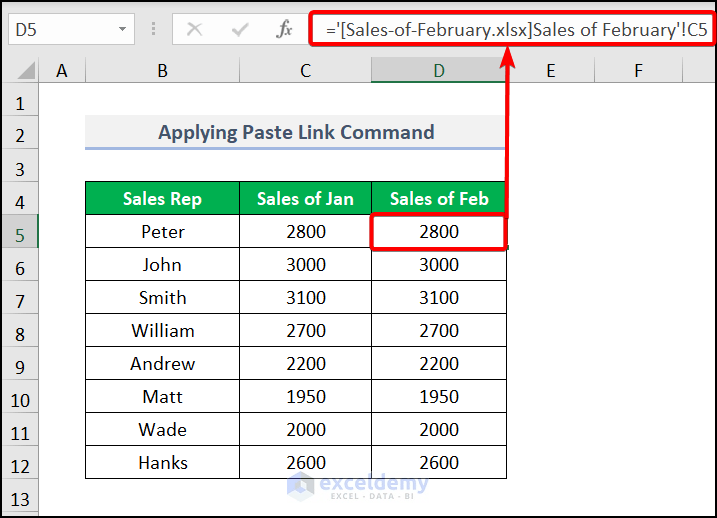Click John's Sales of Feb value 3000
The height and width of the screenshot is (518, 717).
[x=439, y=264]
